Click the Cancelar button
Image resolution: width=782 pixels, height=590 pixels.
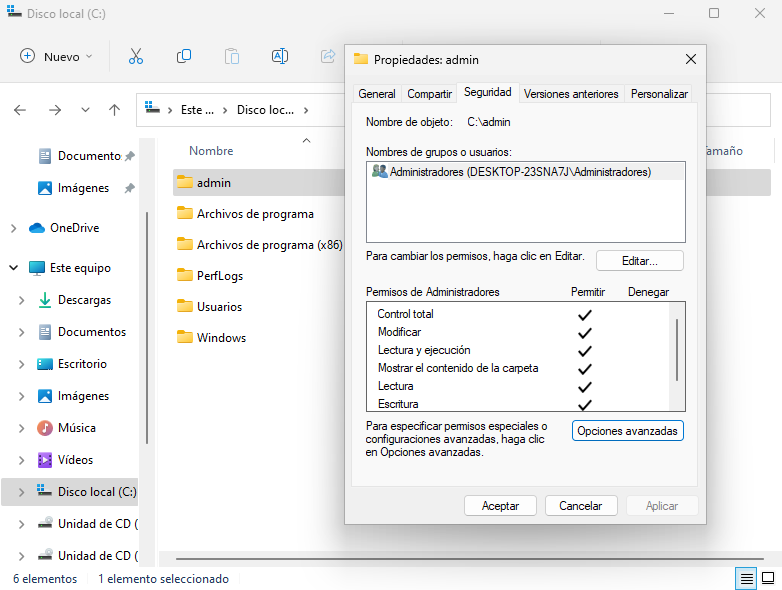tap(580, 506)
